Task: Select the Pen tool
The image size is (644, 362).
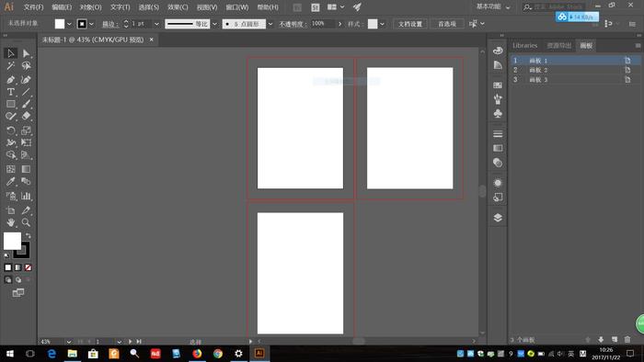Action: (11, 79)
